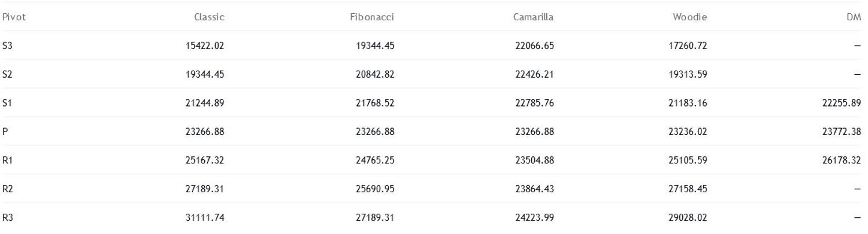Select the S2 row label
Image resolution: width=868 pixels, height=234 pixels.
(x=7, y=74)
